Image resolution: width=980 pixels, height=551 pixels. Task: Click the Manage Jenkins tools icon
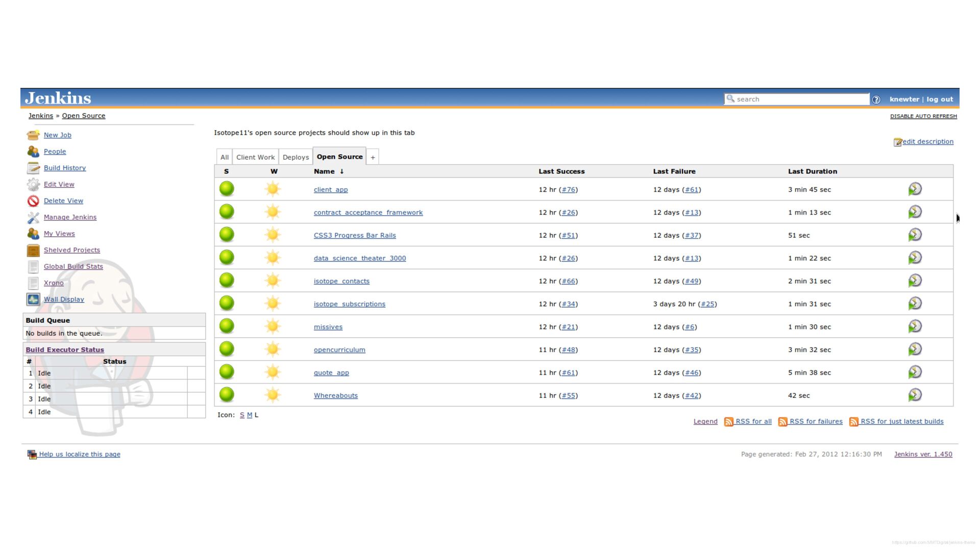pos(33,217)
